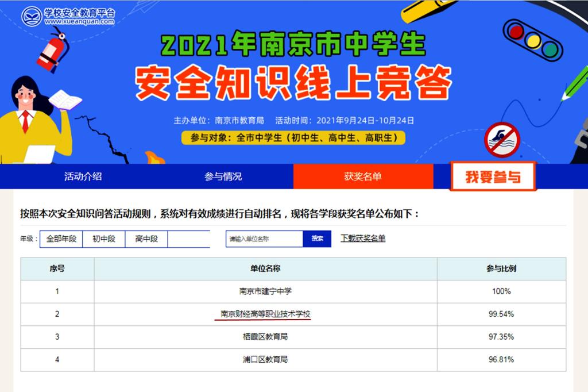Screen dimensions: 588x392
Task: Click the small flame icon in banner
Action: 154,157
